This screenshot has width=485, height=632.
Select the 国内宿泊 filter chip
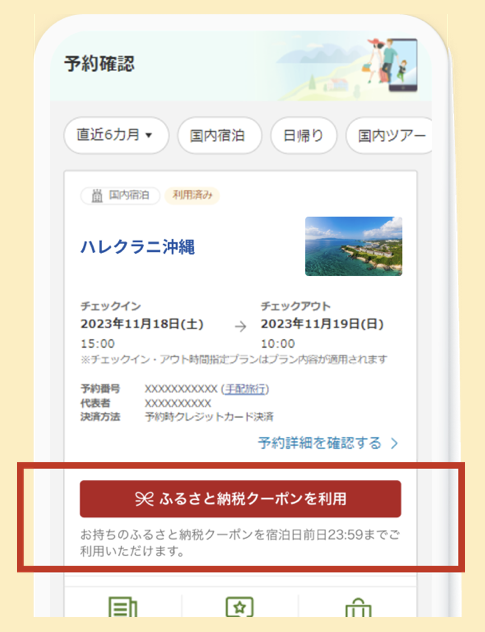coord(220,135)
